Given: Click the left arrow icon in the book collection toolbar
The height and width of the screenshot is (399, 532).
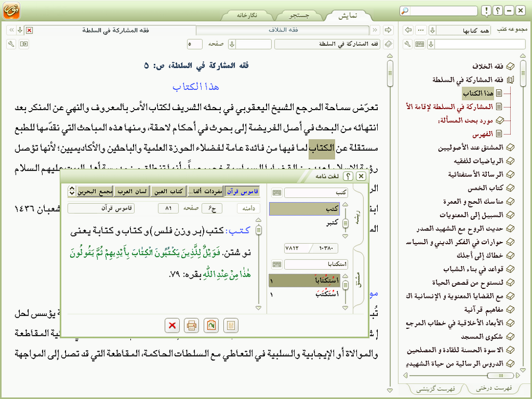Looking at the screenshot, I should pos(409,30).
